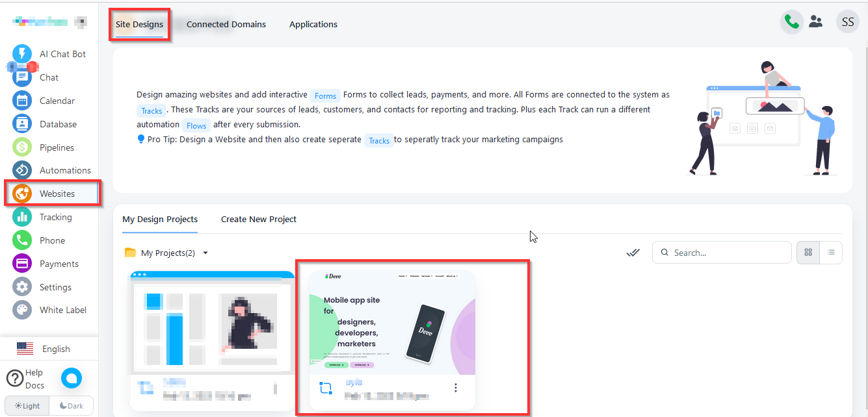Switch to Dark theme mode
Viewport: 868px width, 417px height.
72,406
